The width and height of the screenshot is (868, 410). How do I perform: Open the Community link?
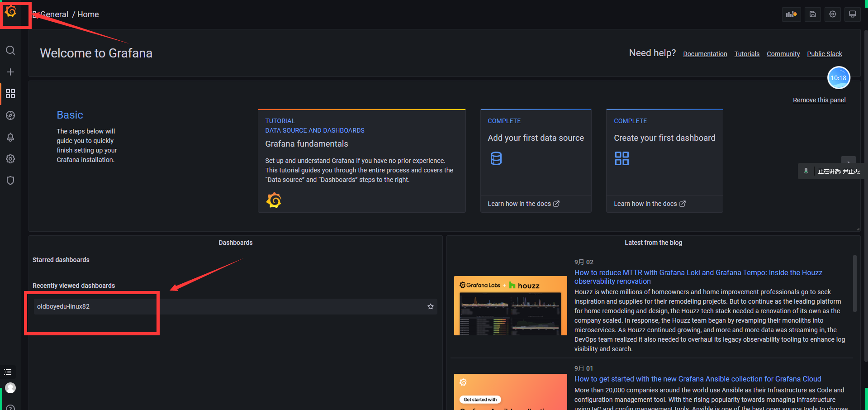pyautogui.click(x=783, y=54)
